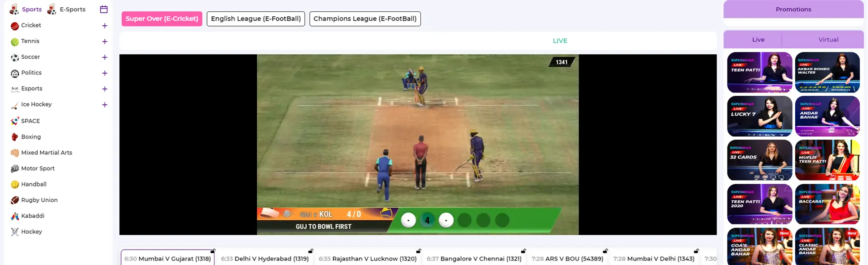The height and width of the screenshot is (265, 868).
Task: Select the Delhi V Hyderabad (1319) match
Action: click(x=265, y=259)
